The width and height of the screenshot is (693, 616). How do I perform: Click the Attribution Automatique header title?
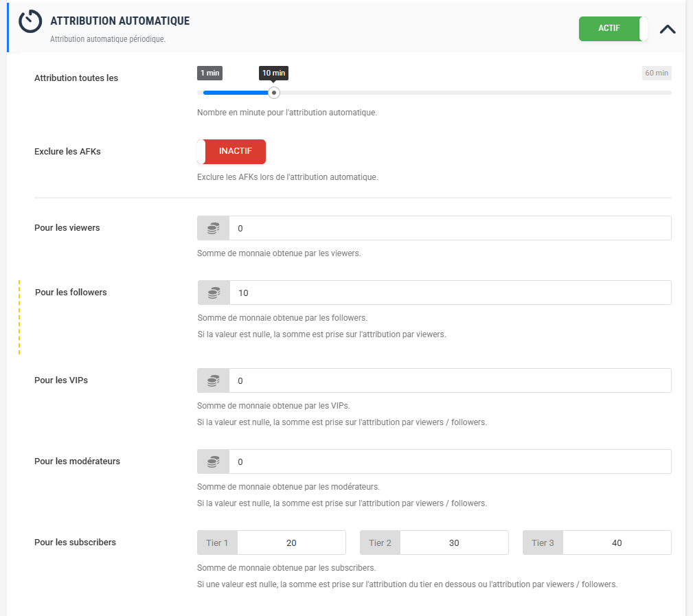point(120,21)
